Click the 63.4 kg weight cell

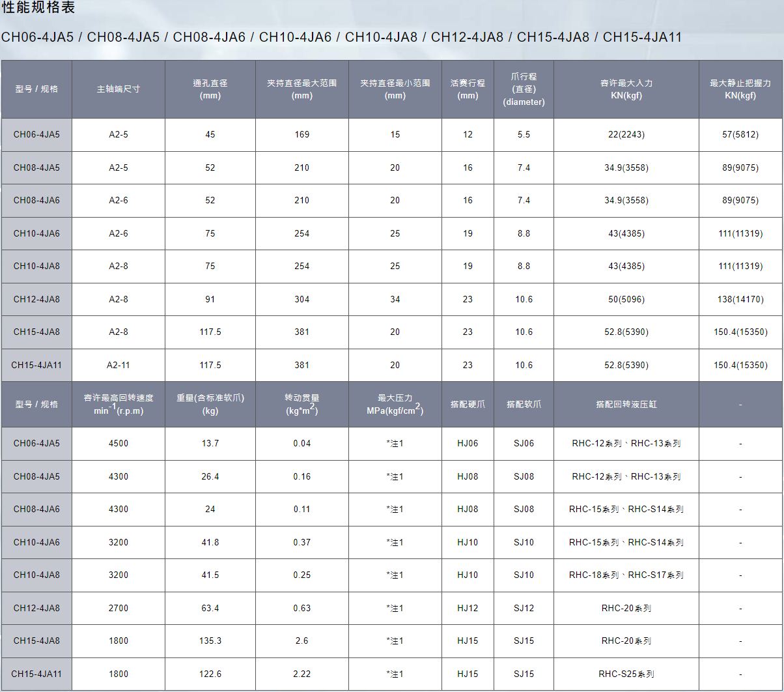[x=210, y=609]
